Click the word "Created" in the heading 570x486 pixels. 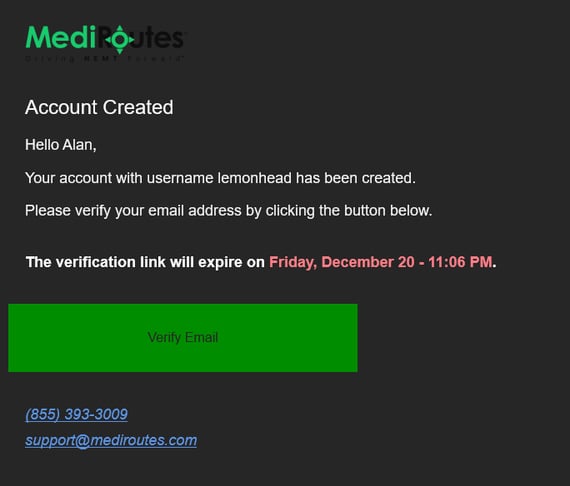[138, 107]
